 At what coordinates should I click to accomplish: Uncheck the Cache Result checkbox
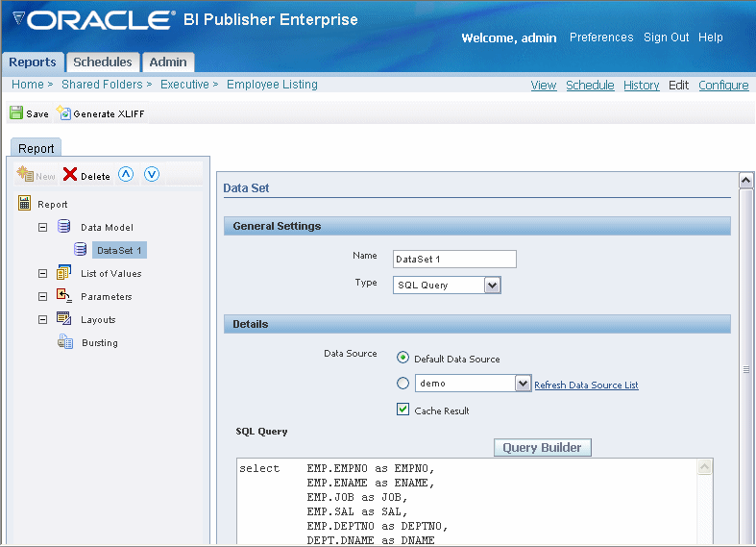402,410
